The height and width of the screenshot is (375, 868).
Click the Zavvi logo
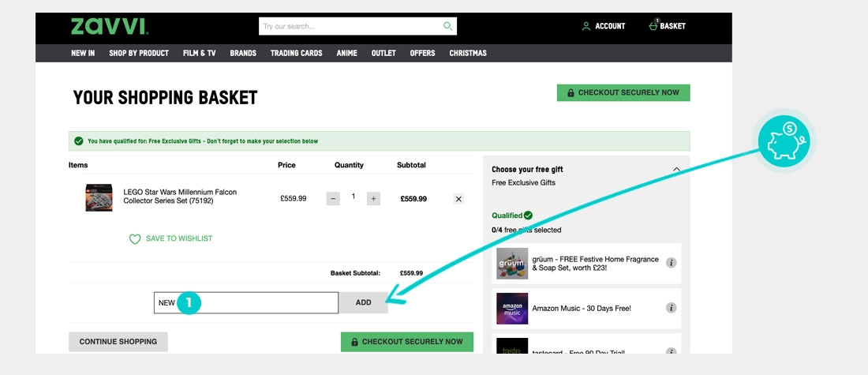[x=109, y=26]
